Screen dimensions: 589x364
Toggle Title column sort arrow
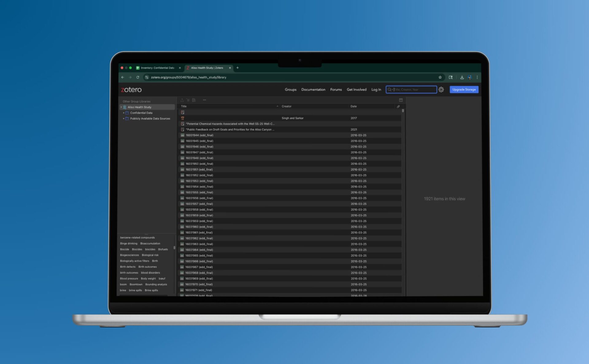pos(277,106)
